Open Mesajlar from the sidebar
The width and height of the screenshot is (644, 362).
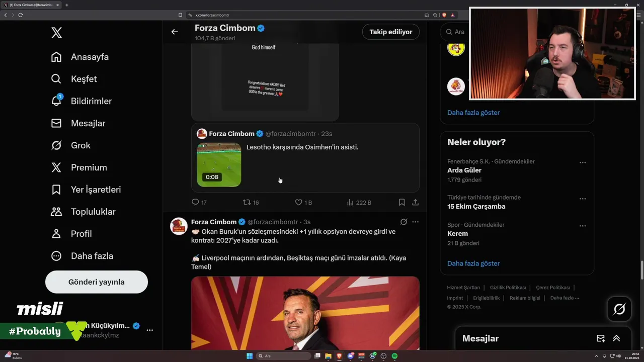pyautogui.click(x=78, y=123)
